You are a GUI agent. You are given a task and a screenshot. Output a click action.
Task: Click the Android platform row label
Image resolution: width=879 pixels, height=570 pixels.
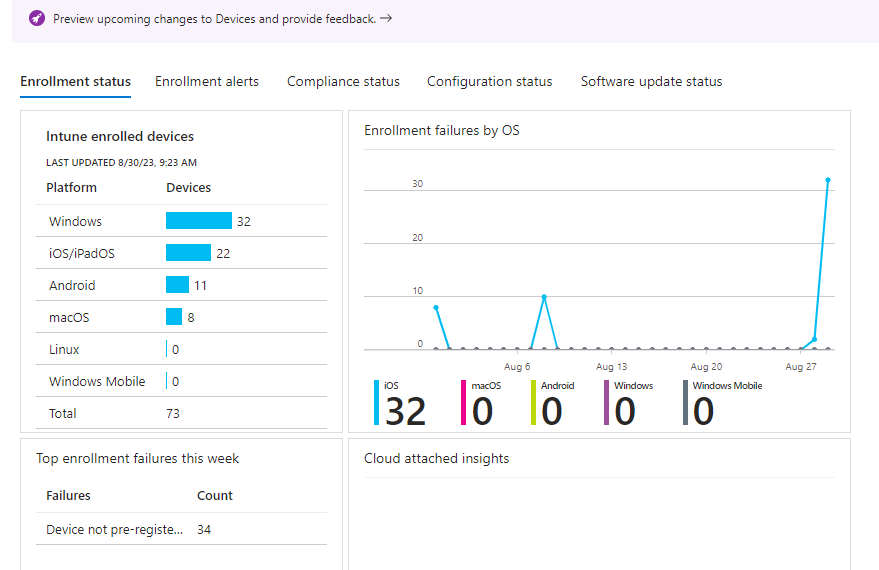tap(72, 285)
